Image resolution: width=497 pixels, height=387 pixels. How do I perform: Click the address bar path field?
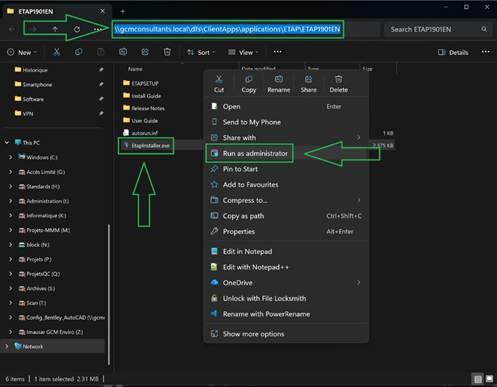(246, 29)
